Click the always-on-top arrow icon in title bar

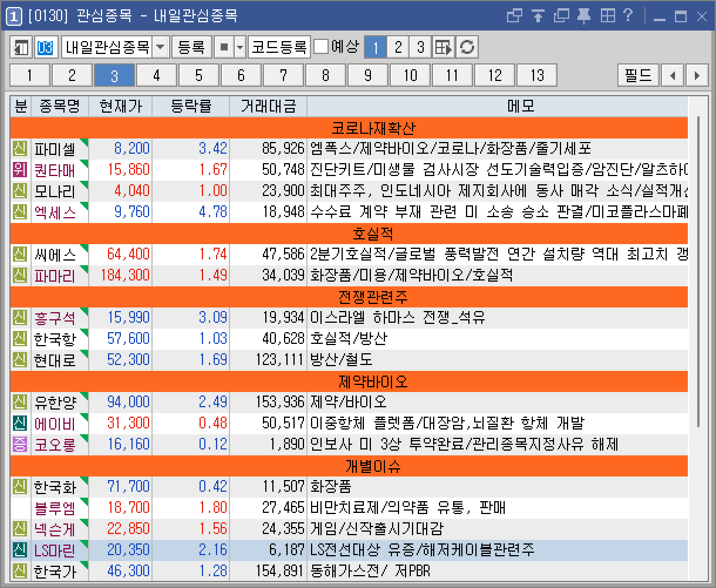[538, 16]
